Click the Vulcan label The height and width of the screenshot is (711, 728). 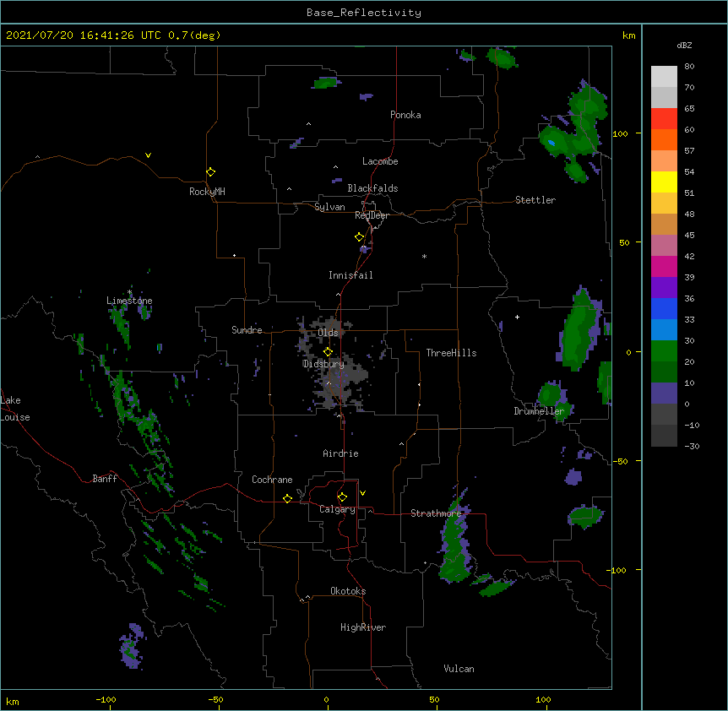459,669
